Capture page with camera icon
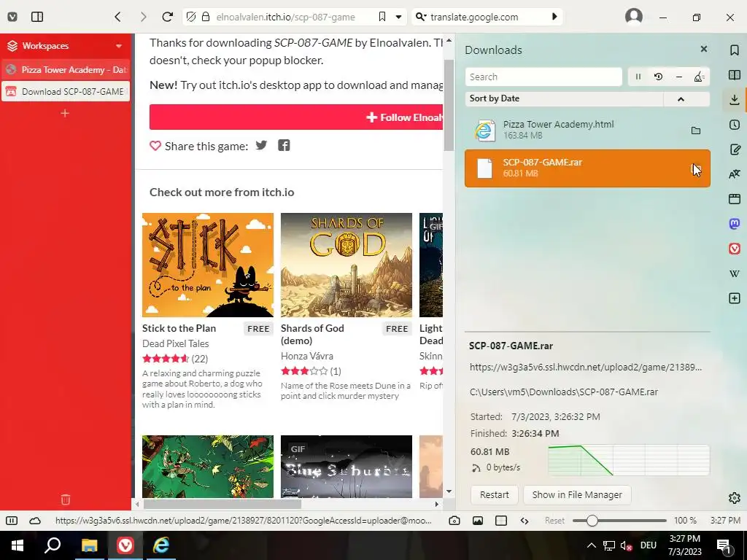 (454, 521)
